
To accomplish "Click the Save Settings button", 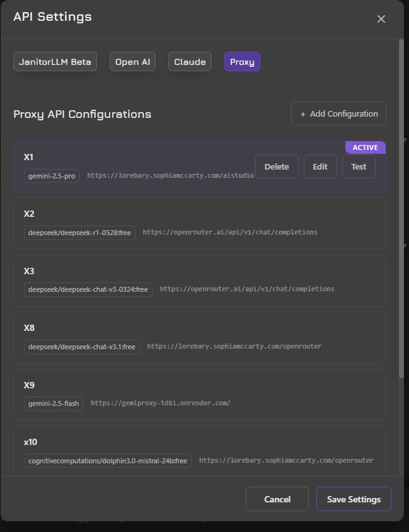I will [x=354, y=499].
